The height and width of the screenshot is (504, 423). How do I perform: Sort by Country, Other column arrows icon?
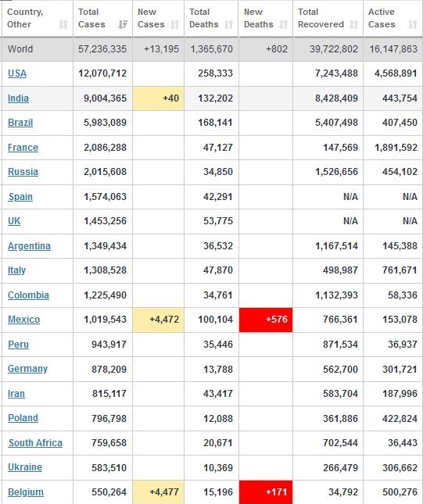tap(63, 25)
